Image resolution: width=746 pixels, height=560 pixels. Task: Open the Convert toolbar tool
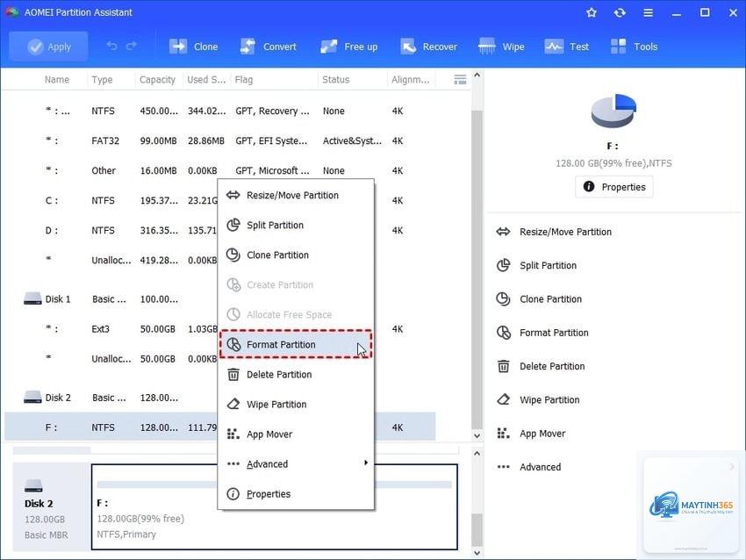click(x=268, y=47)
